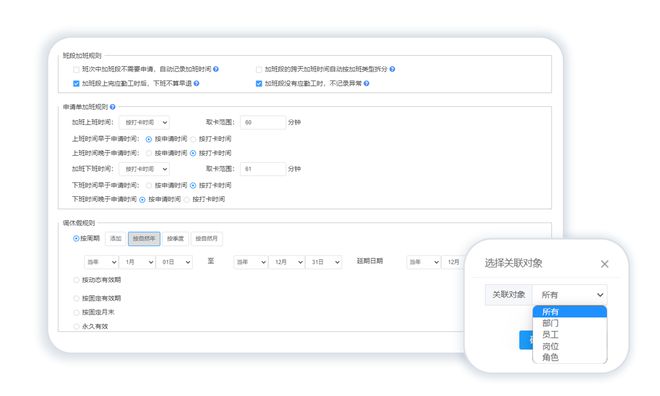
Task: Open the 31日 day dropdown
Action: (324, 262)
